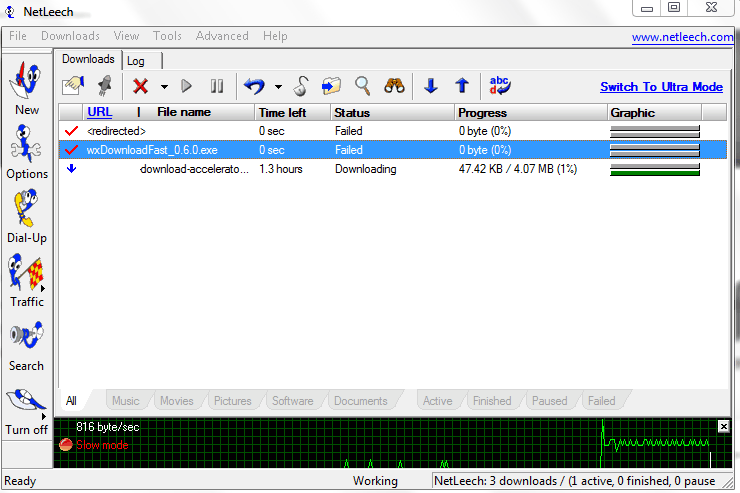
Task: Click the folder with blue arrow icon
Action: click(x=331, y=86)
